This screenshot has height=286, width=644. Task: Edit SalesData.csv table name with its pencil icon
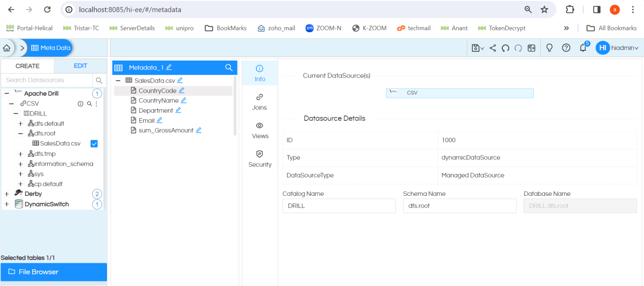(x=180, y=80)
